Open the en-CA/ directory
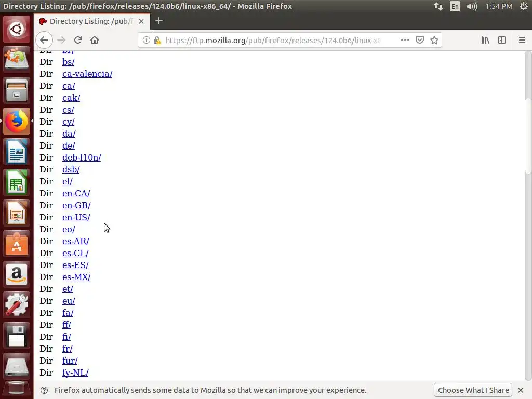532x399 pixels. click(x=76, y=193)
